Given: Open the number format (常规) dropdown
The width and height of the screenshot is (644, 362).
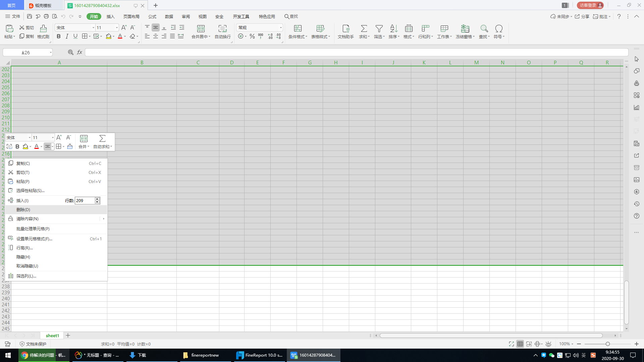Looking at the screenshot, I should pos(281,28).
